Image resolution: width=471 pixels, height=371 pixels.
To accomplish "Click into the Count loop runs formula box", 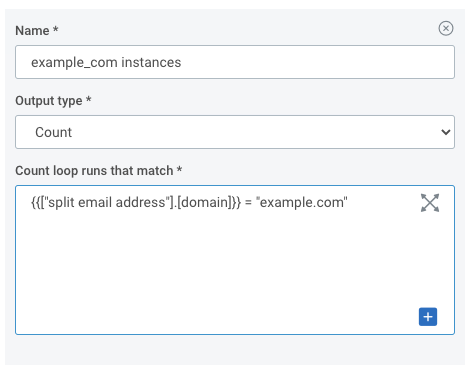I will pos(235,260).
